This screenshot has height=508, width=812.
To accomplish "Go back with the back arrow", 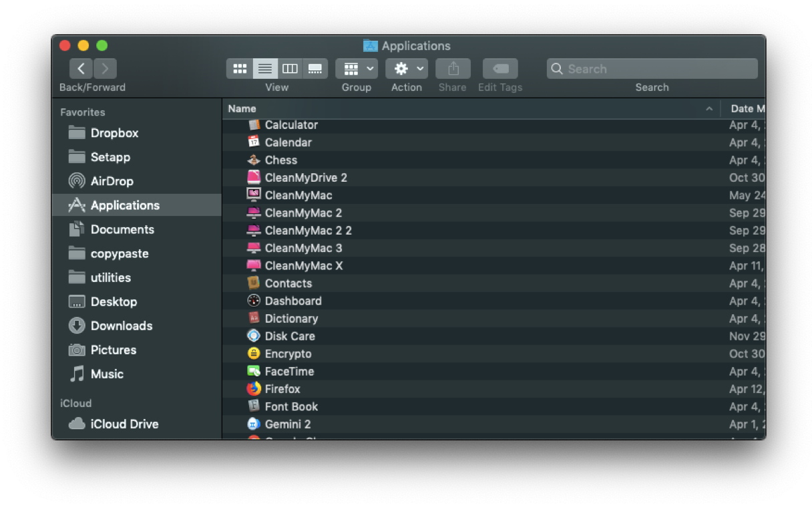I will click(81, 68).
